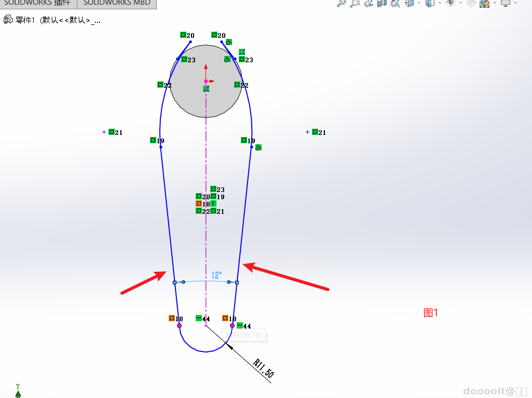The width and height of the screenshot is (532, 398).
Task: Select centerline orange symmetric relation 18 icon
Action: coord(199,203)
